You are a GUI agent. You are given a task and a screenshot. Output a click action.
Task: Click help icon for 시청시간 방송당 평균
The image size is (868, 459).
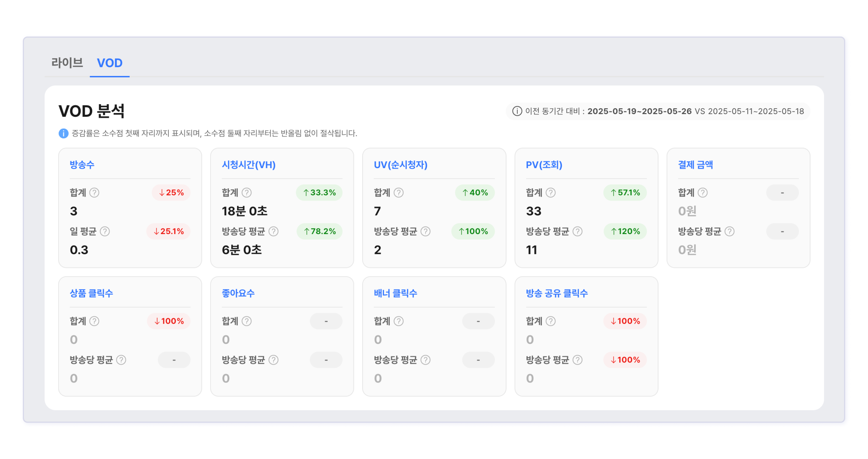[274, 231]
